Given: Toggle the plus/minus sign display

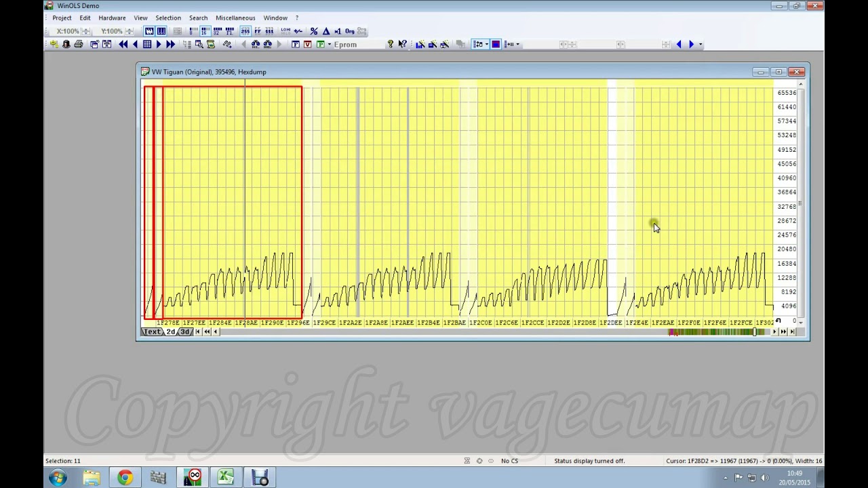Looking at the screenshot, I should click(x=297, y=31).
